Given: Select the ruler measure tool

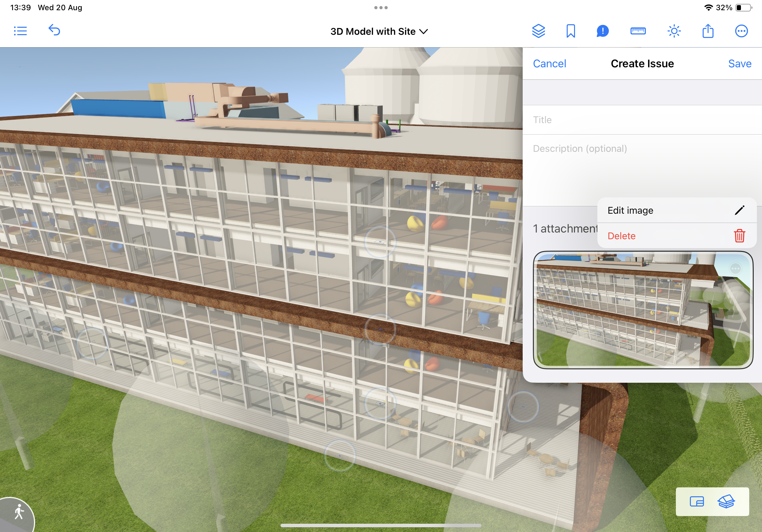Looking at the screenshot, I should [638, 31].
